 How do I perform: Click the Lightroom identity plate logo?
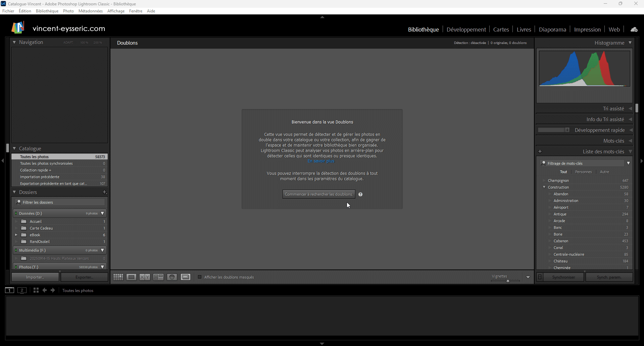(x=18, y=28)
